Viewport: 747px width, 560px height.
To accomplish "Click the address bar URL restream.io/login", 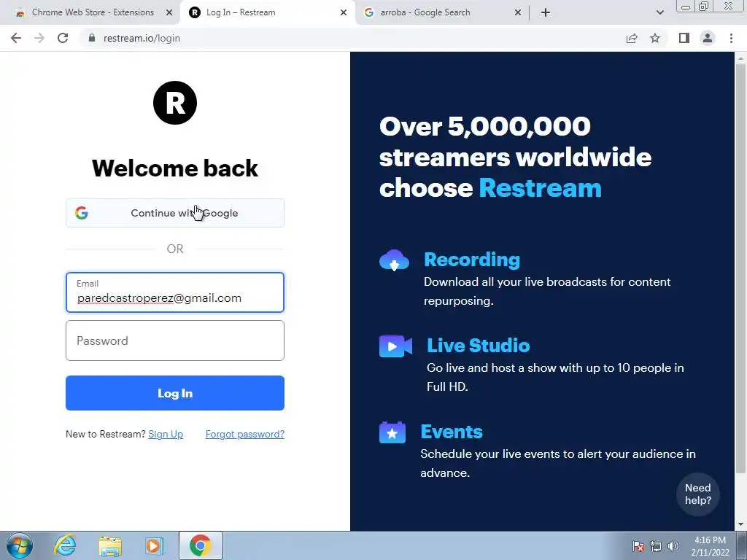I will pos(142,38).
